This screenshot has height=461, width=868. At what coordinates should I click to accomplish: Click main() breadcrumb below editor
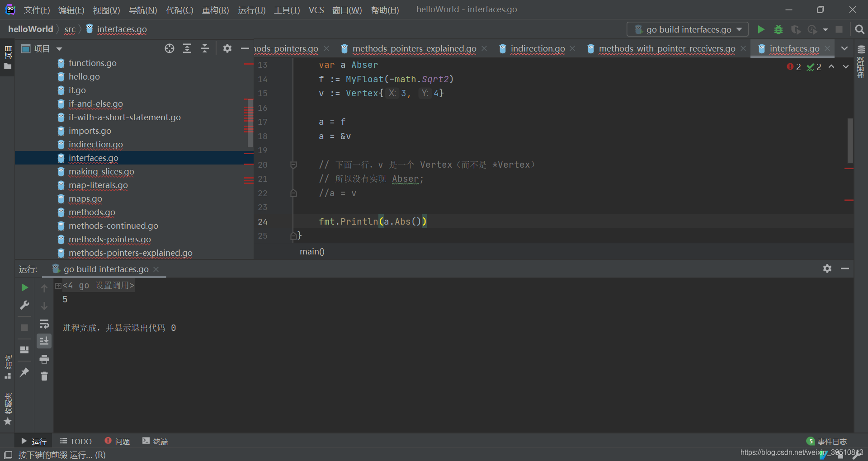pos(312,251)
